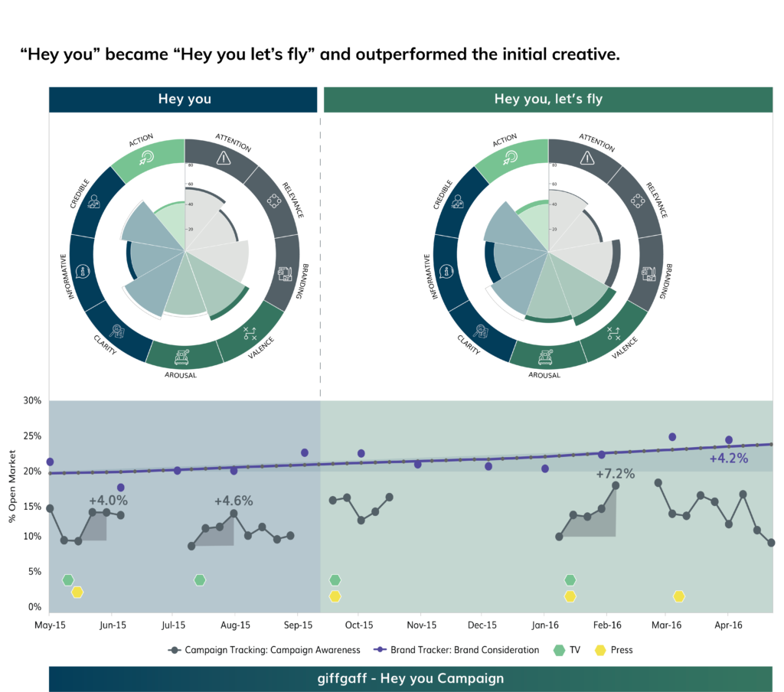The height and width of the screenshot is (692, 784).
Task: Select the Attention warning triangle in let's fly wheel
Action: [587, 158]
